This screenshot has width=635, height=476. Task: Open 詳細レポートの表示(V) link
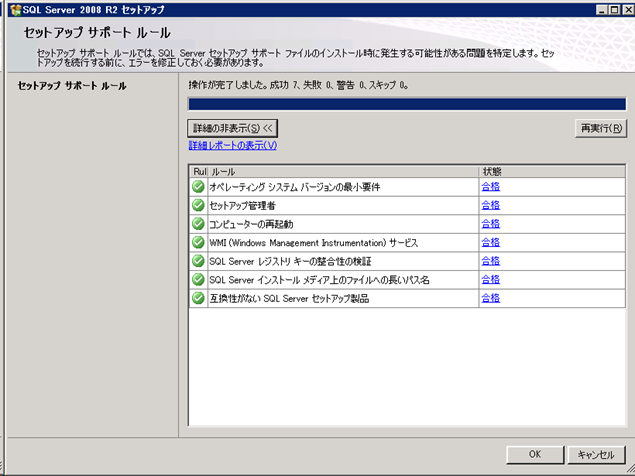(x=233, y=145)
